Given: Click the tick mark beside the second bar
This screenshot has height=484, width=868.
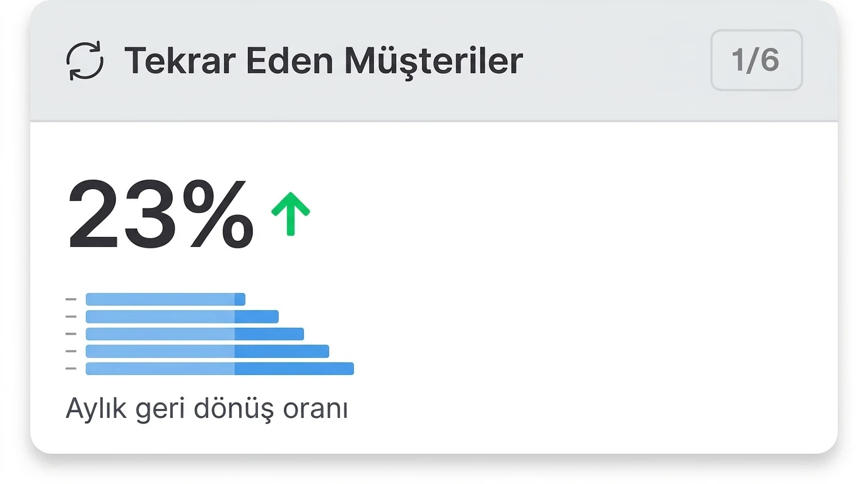Looking at the screenshot, I should tap(71, 316).
